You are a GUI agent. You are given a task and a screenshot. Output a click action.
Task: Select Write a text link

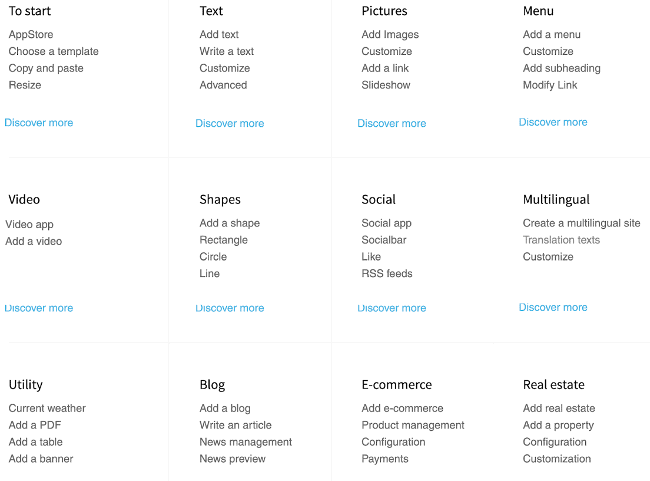tap(227, 51)
